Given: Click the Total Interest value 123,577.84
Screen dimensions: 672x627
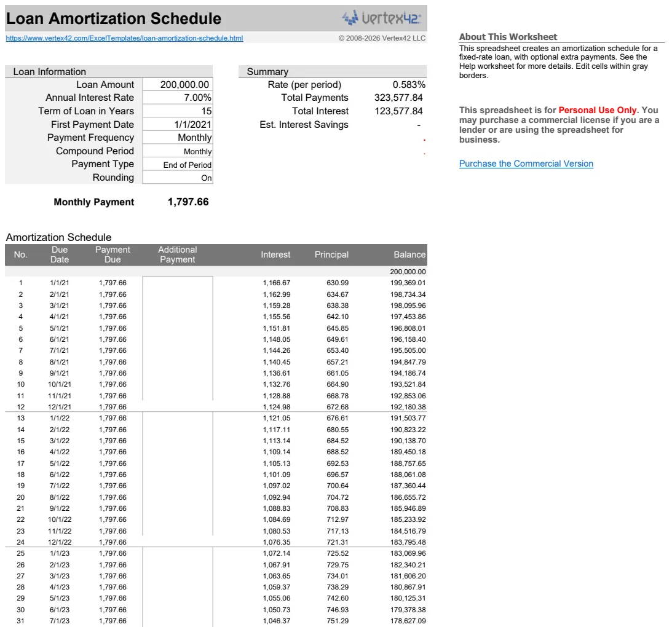Looking at the screenshot, I should [398, 111].
